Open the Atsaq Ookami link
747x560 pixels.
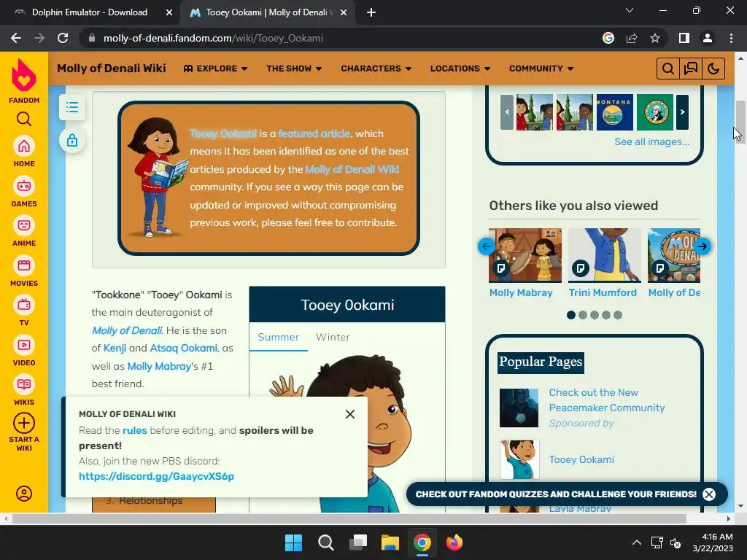pyautogui.click(x=183, y=348)
